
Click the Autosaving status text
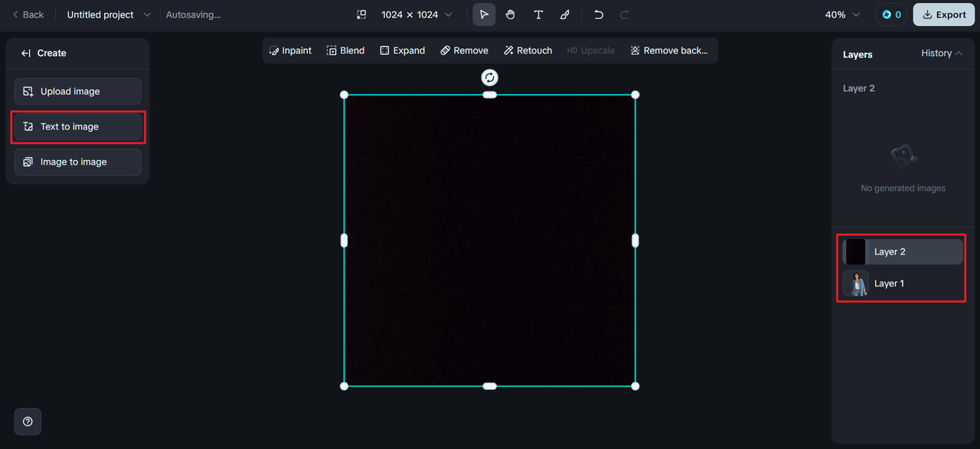click(x=193, y=15)
